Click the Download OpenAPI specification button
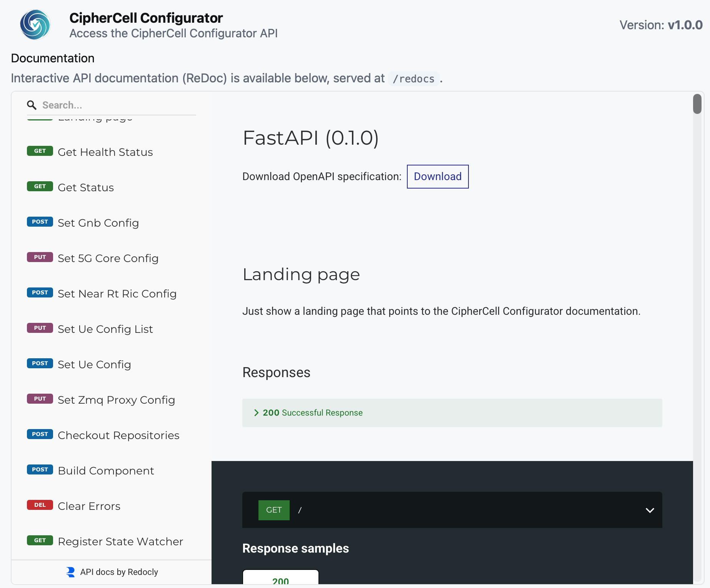The height and width of the screenshot is (588, 710). pyautogui.click(x=437, y=176)
